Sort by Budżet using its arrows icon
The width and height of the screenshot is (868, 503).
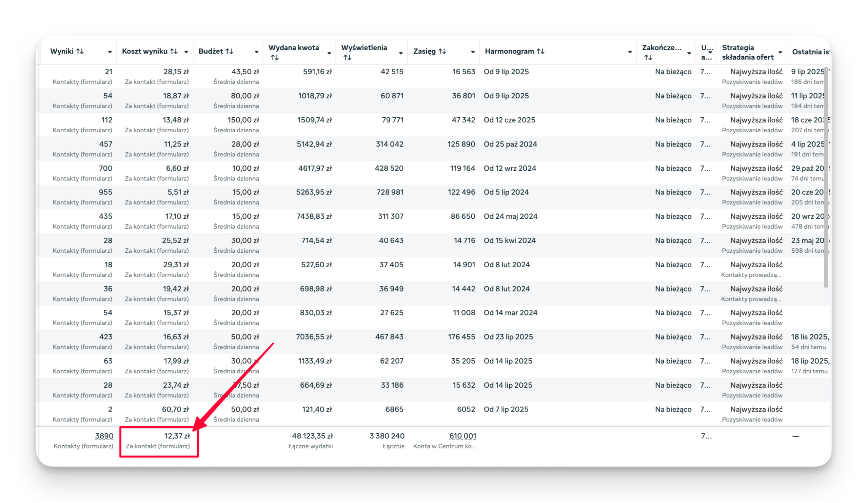point(230,51)
